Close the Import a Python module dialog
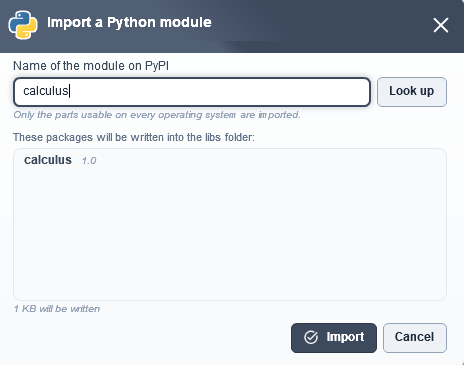Image resolution: width=464 pixels, height=365 pixels. click(441, 25)
